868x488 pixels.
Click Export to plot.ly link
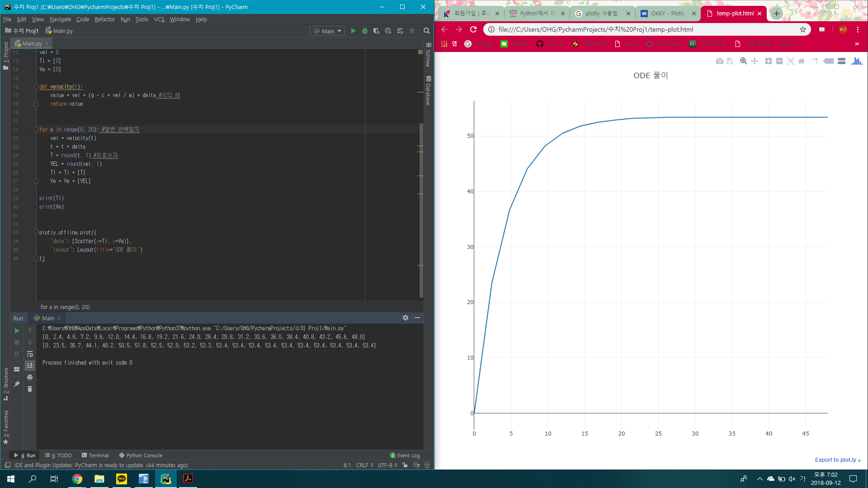coord(838,460)
